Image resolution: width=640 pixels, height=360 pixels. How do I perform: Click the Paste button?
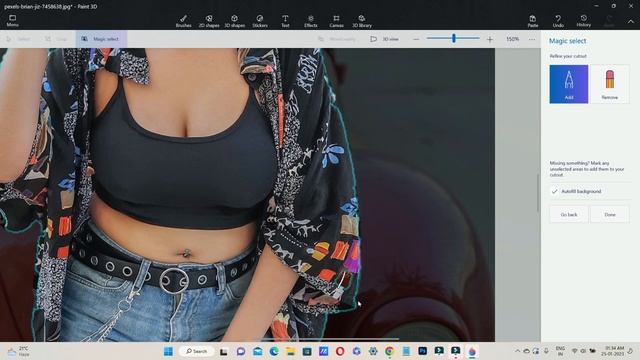(x=533, y=21)
